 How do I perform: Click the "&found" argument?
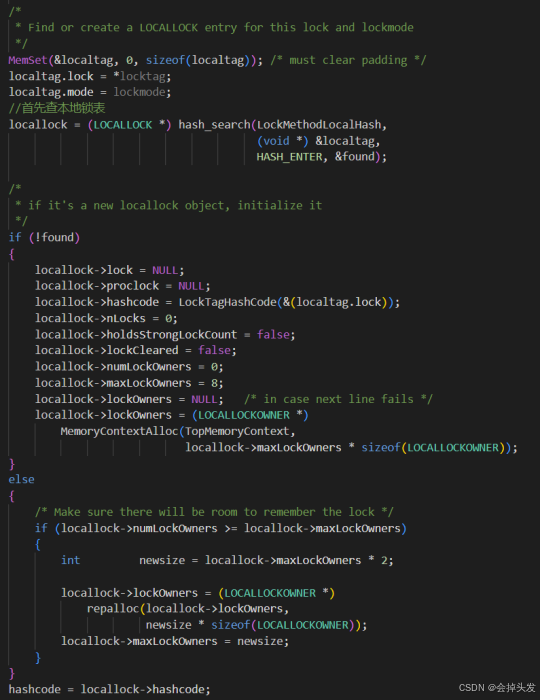(x=354, y=157)
